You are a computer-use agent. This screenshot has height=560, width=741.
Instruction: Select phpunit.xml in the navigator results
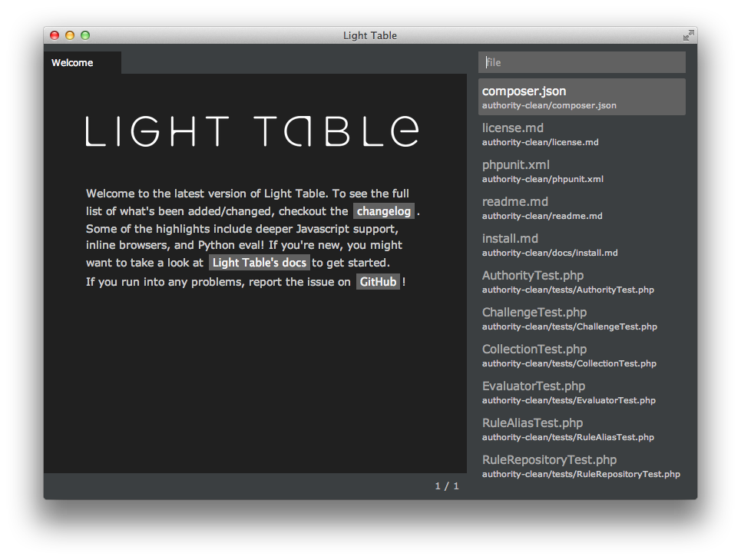[581, 171]
